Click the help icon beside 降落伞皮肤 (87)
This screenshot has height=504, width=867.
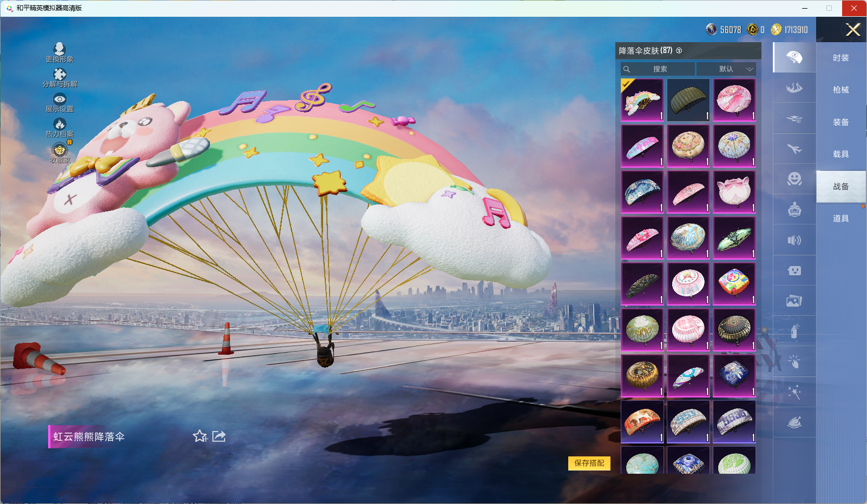coord(679,51)
